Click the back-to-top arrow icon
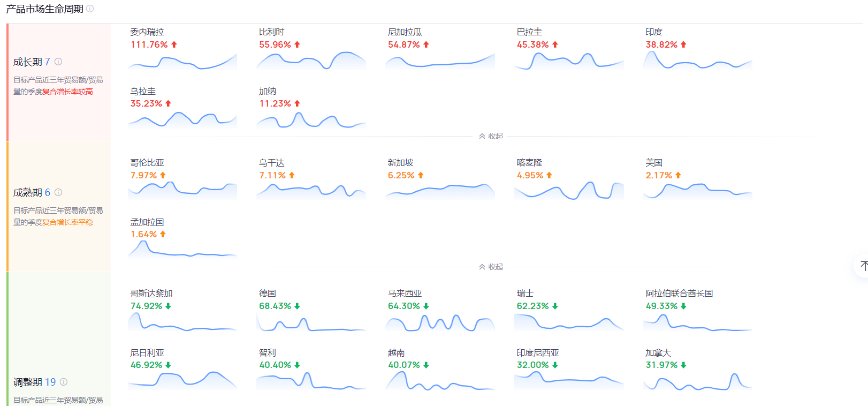The height and width of the screenshot is (406, 868). [863, 266]
